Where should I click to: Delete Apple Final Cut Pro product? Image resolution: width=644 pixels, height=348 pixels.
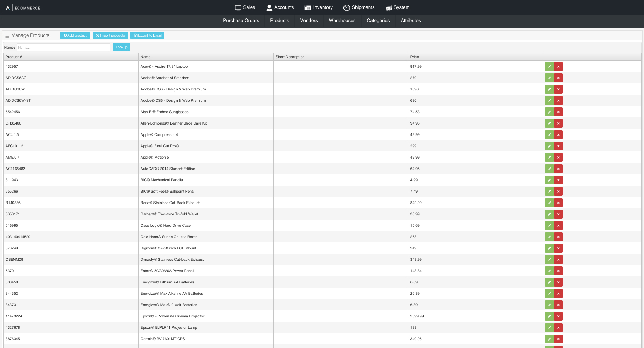point(558,146)
